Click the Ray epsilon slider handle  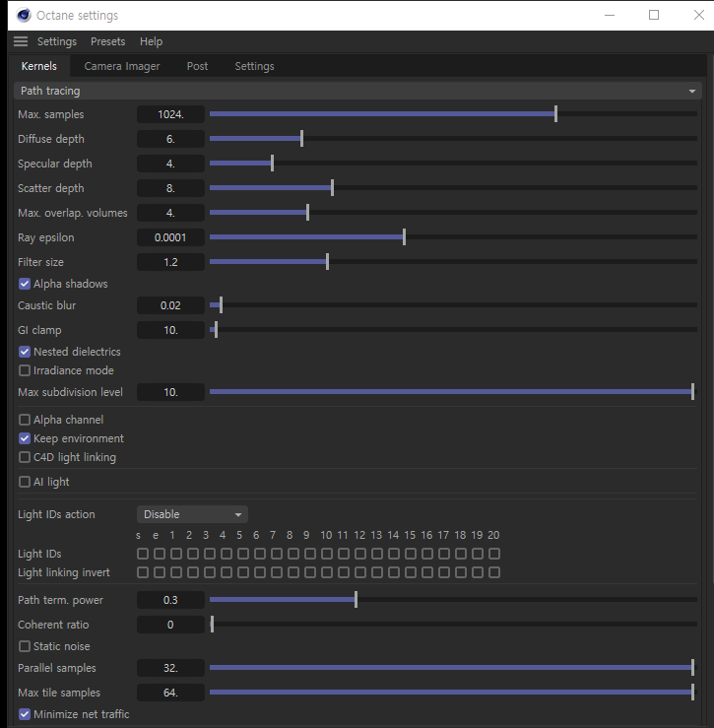tap(405, 236)
